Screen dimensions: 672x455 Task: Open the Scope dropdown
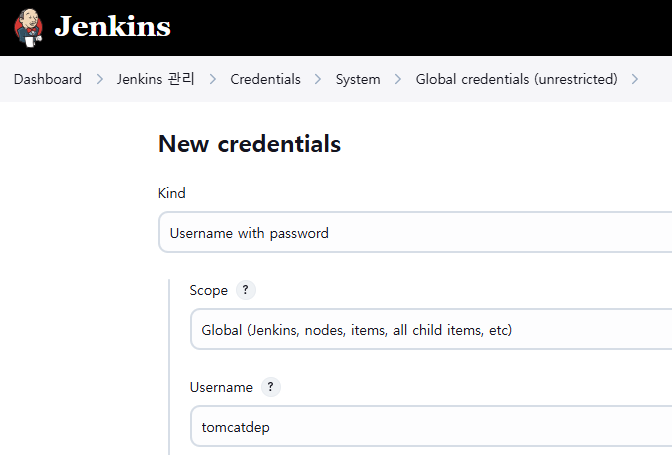pyautogui.click(x=431, y=329)
